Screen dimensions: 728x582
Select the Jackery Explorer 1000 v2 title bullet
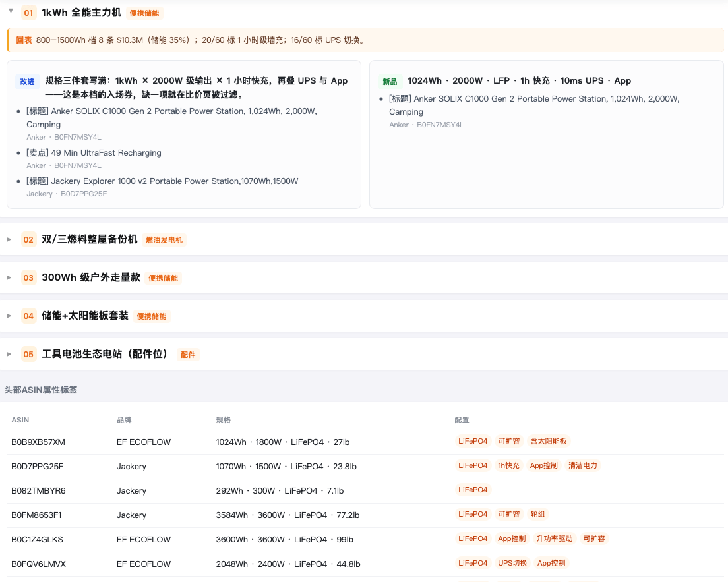pos(162,181)
